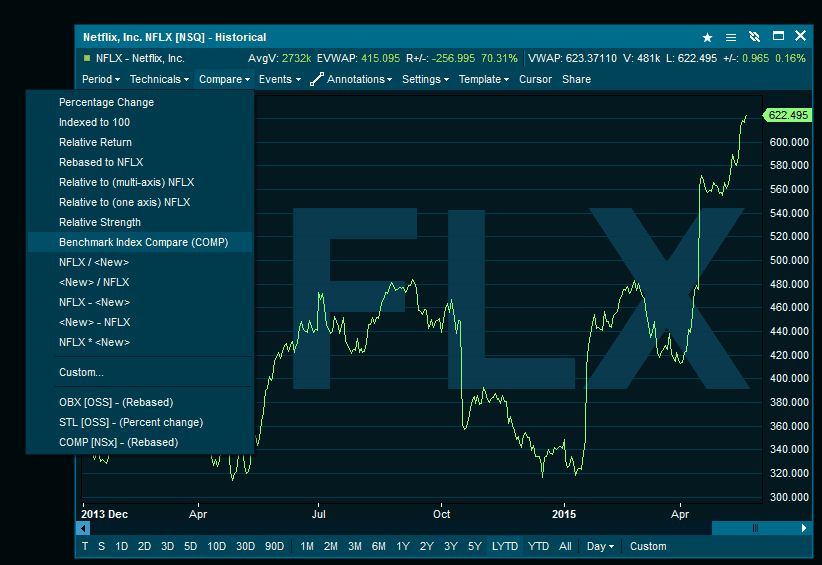Click the Annotations pencil icon
The image size is (822, 565).
pyautogui.click(x=317, y=79)
